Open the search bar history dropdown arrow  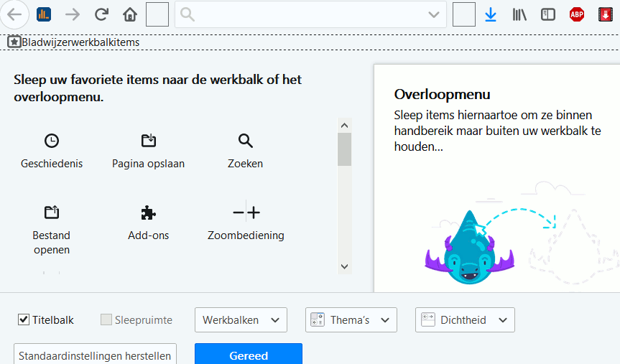pyautogui.click(x=434, y=15)
